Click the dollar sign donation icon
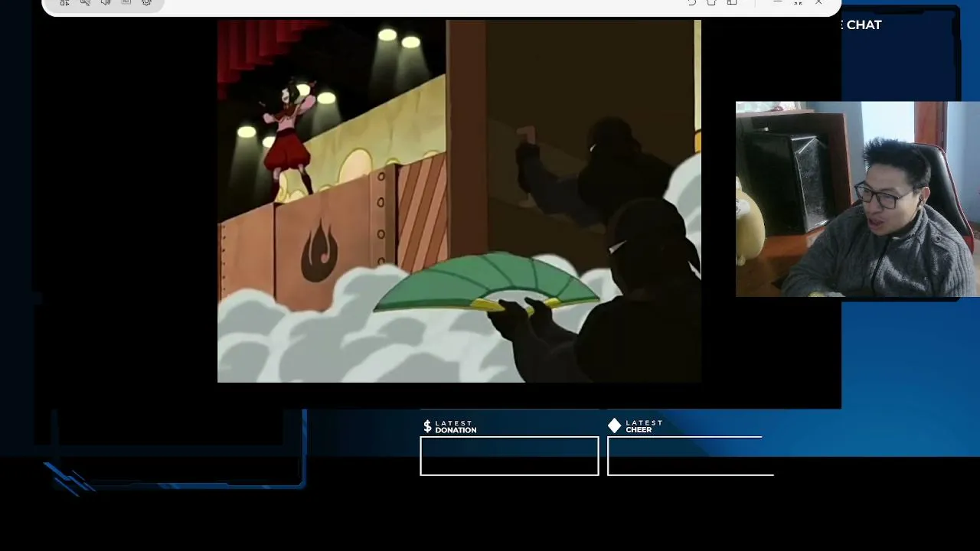The height and width of the screenshot is (551, 980). coord(427,426)
